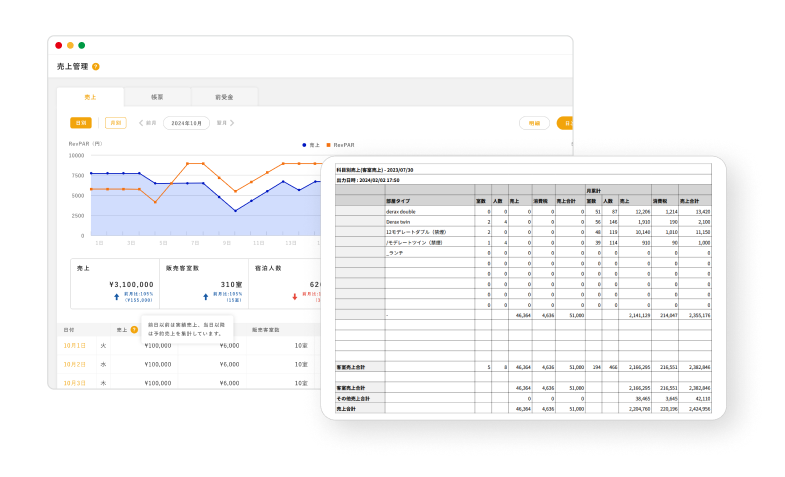Go to next month using right chevron

[232, 123]
